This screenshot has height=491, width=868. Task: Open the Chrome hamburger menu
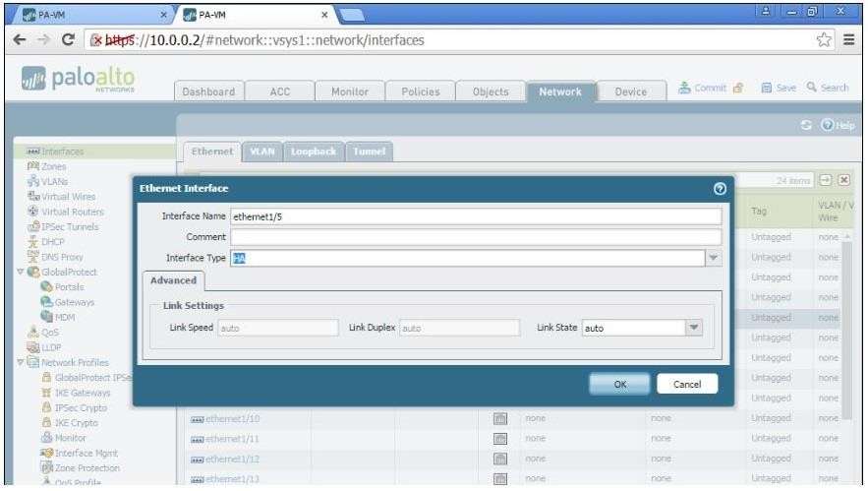851,38
